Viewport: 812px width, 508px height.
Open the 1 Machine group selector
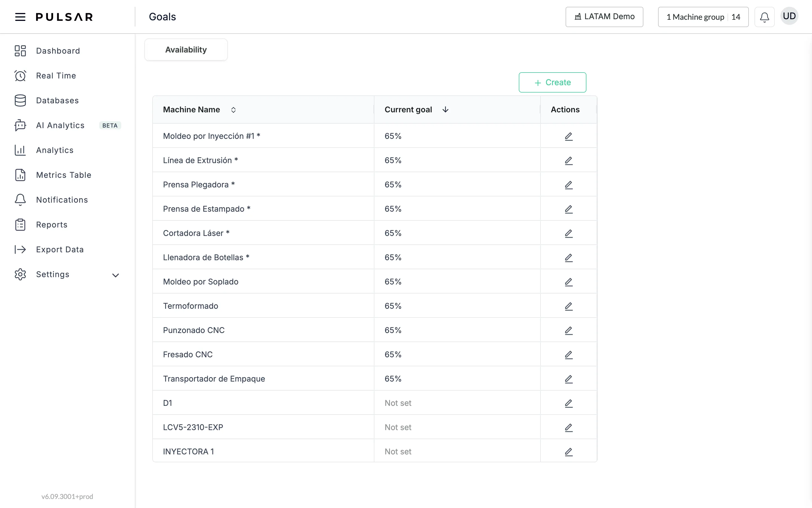pos(703,17)
